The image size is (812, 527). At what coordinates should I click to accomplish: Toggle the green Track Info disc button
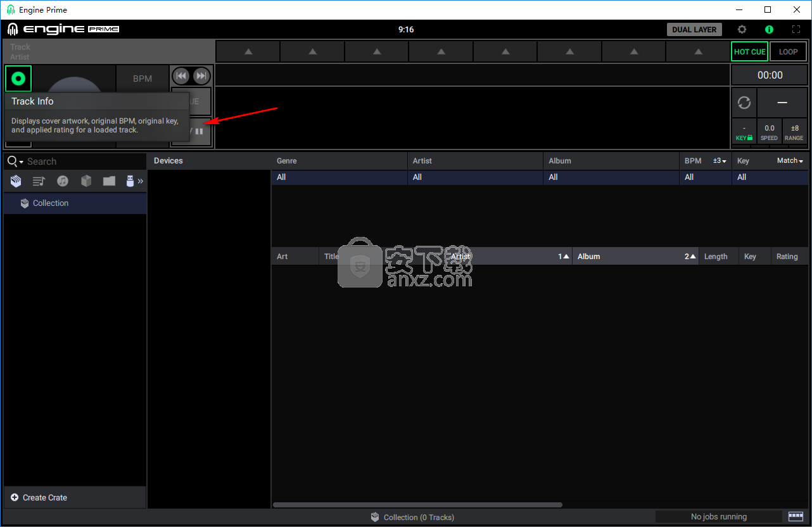(18, 79)
